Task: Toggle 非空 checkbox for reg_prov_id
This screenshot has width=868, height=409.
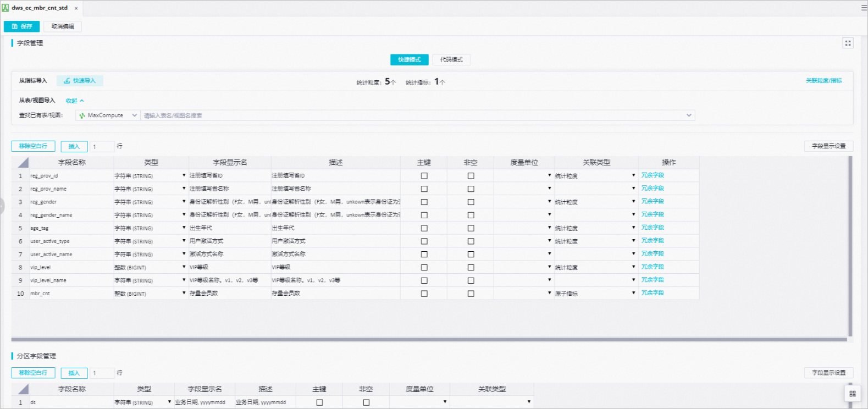Action: 471,176
